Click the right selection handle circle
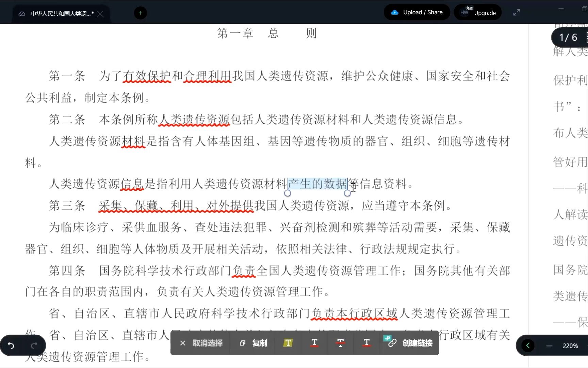 tap(347, 193)
